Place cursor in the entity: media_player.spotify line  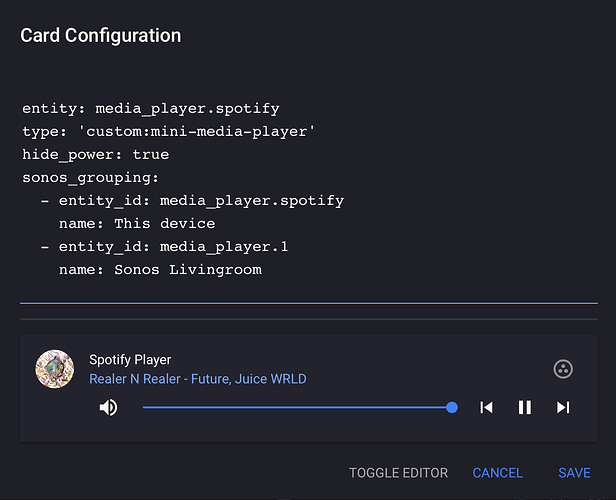(151, 108)
